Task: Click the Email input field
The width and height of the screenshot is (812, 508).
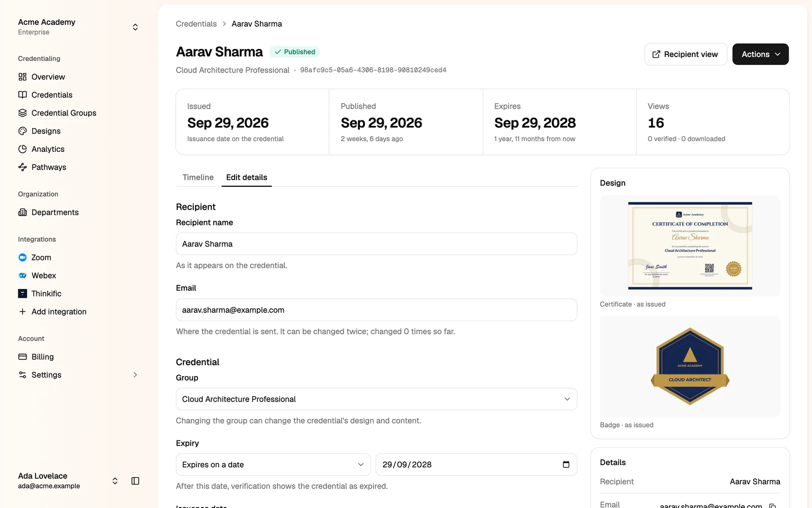Action: [x=377, y=310]
